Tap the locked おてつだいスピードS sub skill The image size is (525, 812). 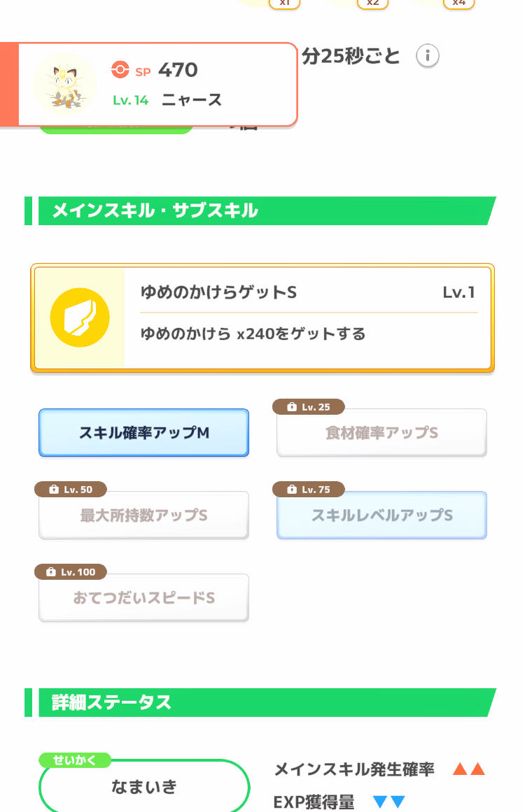[x=143, y=597]
